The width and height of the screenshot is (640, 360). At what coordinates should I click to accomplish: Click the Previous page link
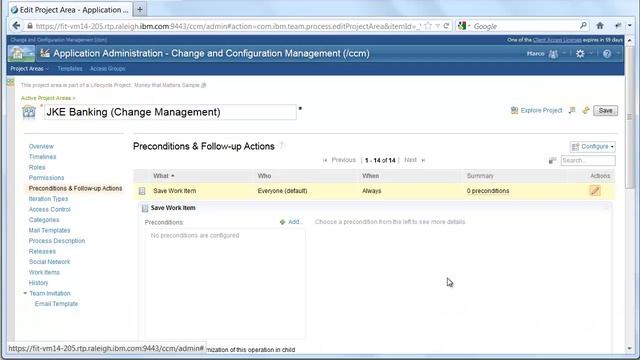344,160
